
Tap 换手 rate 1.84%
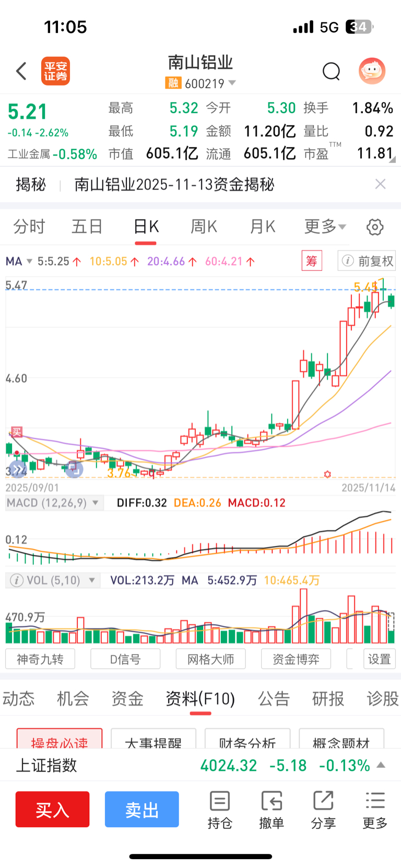pyautogui.click(x=372, y=108)
